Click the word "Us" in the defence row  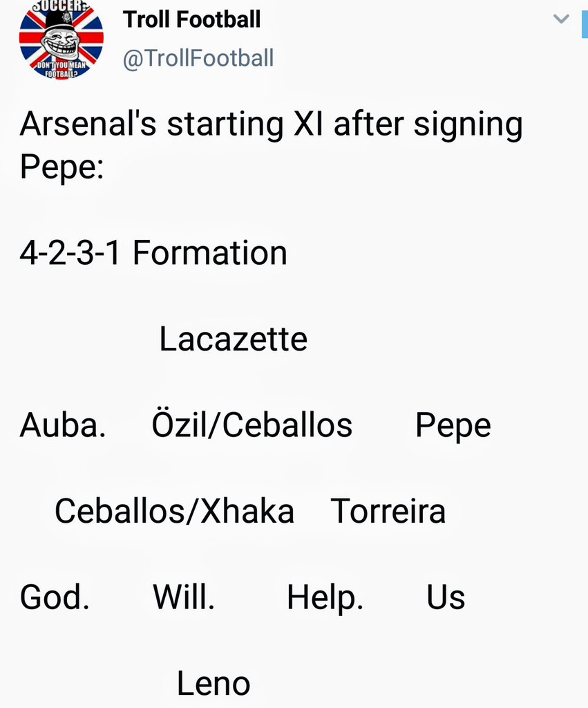click(446, 597)
